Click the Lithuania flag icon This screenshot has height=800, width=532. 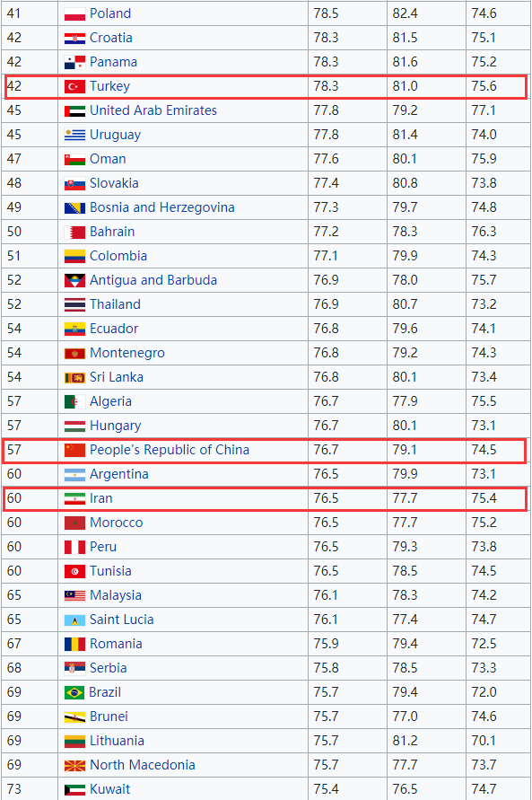tap(74, 741)
